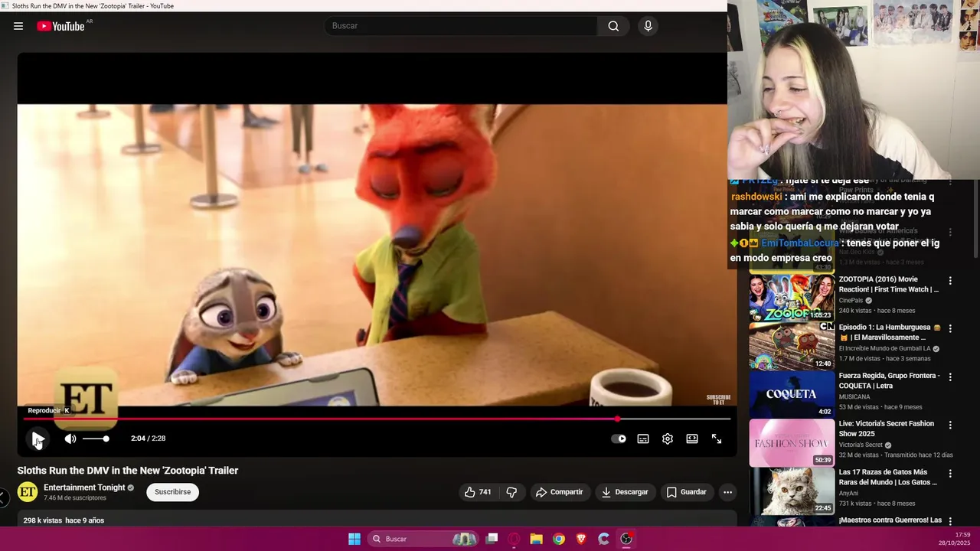Save the video with Guardar
This screenshot has height=551, width=980.
(686, 492)
